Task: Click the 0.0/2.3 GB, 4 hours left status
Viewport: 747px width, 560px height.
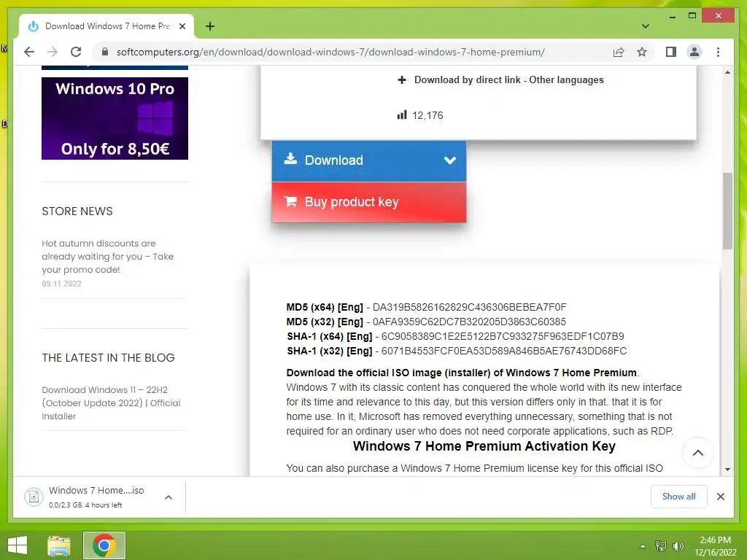Action: (x=85, y=505)
